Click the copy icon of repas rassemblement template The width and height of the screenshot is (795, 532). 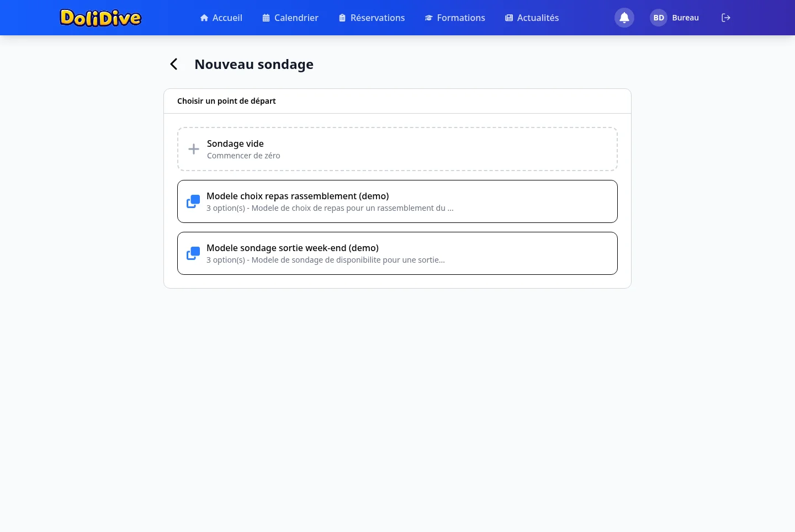193,201
